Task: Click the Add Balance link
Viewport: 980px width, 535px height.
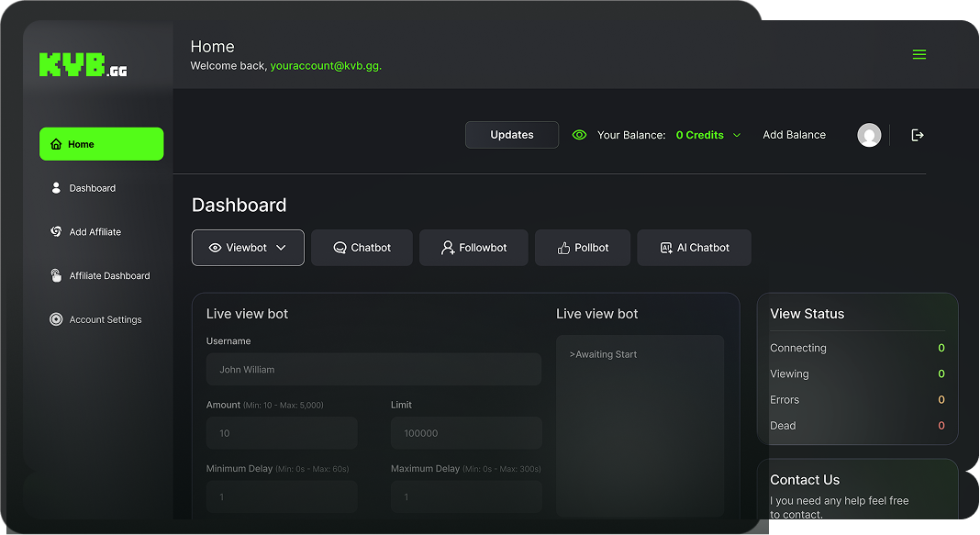Action: (x=794, y=135)
